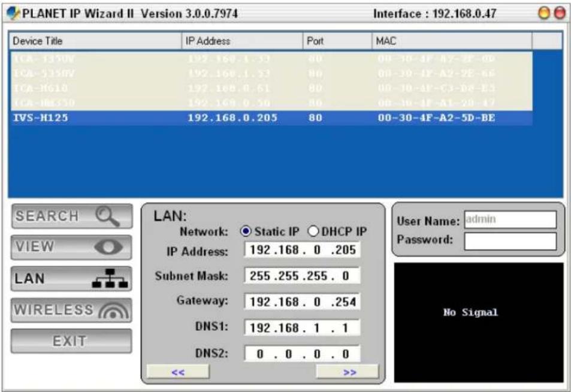This screenshot has height=392, width=571.
Task: Click the << previous page button
Action: coord(178,372)
